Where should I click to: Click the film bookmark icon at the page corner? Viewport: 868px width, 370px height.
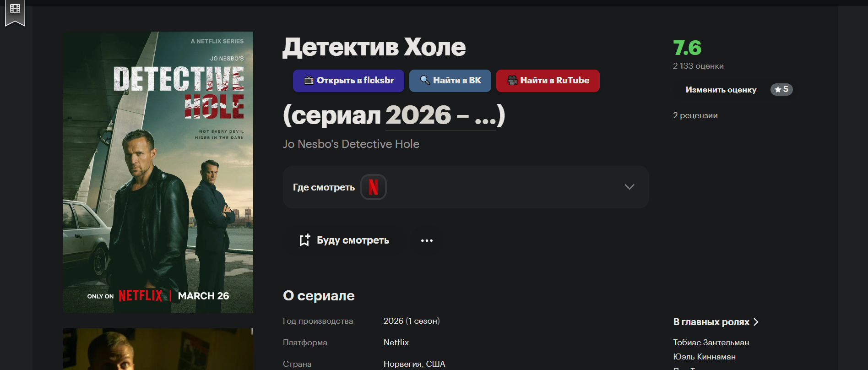15,12
